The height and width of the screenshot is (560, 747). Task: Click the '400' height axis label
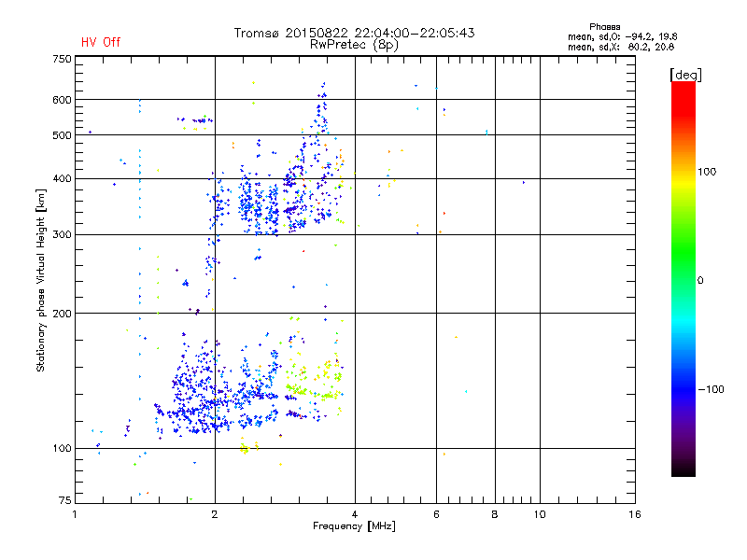(63, 179)
